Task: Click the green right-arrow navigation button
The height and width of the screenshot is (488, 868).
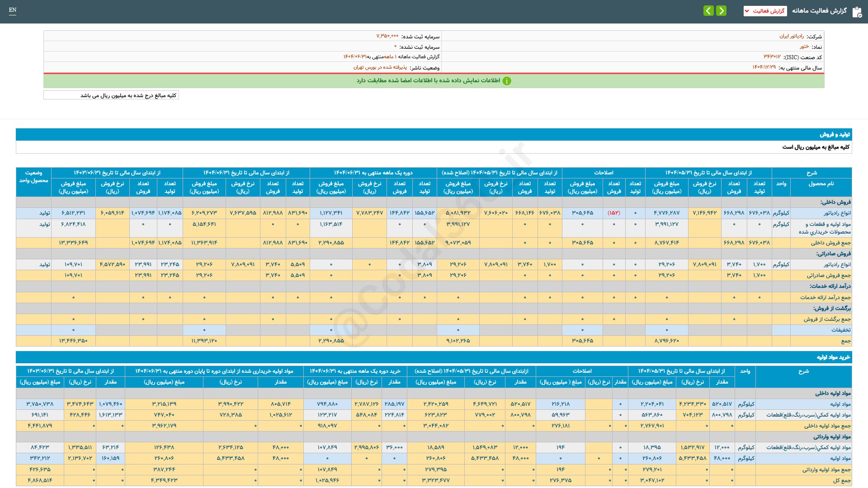Action: (721, 10)
